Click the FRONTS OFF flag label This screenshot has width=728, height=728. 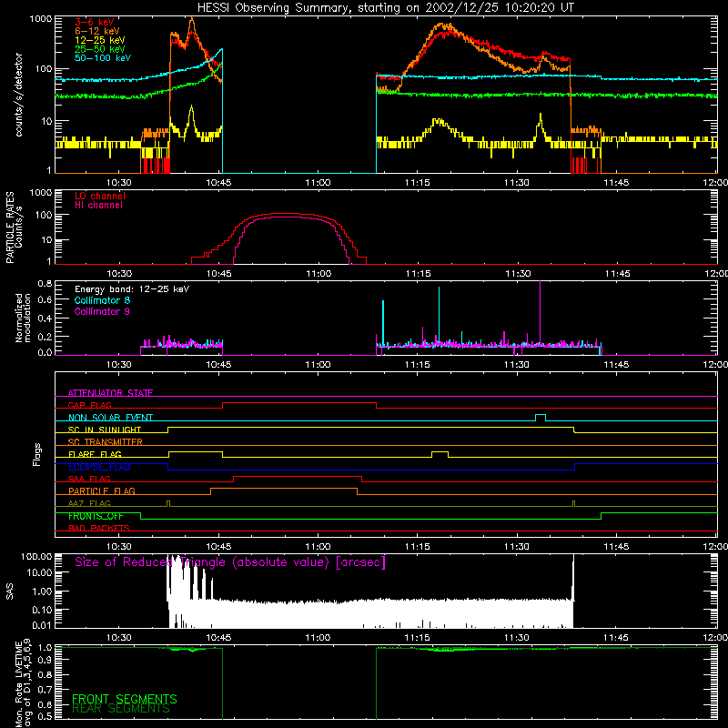coord(96,516)
